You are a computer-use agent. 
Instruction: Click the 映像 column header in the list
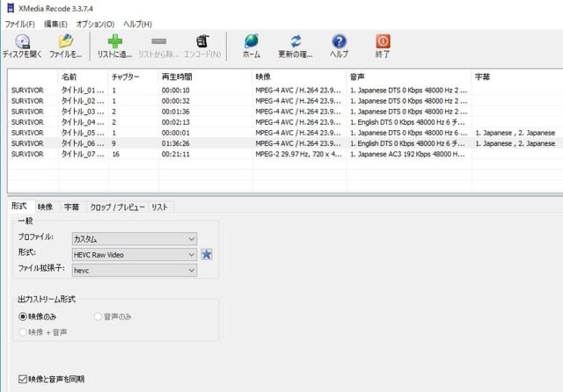(x=300, y=77)
